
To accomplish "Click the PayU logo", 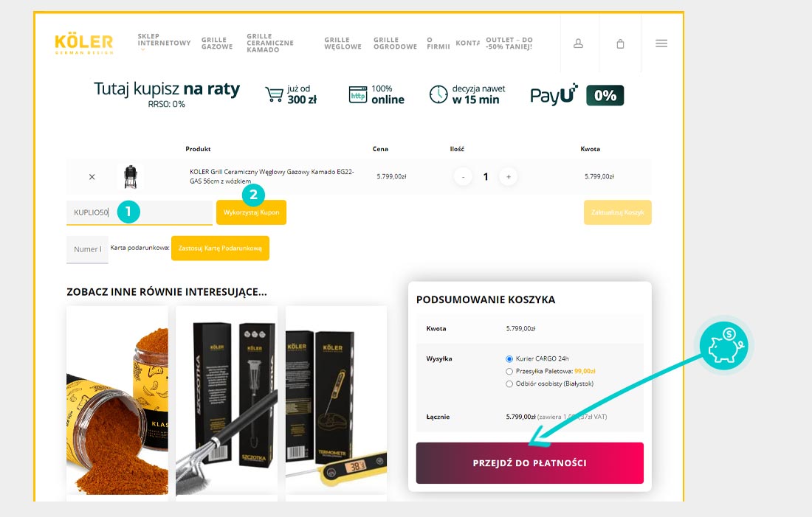I will click(554, 94).
